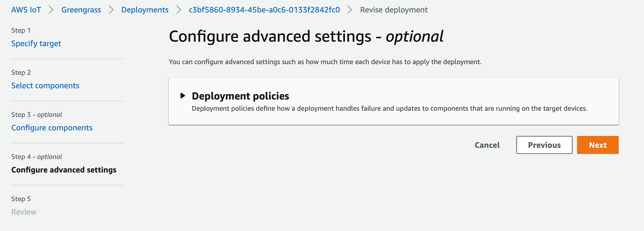Viewport: 644px width, 231px height.
Task: Click the Review step label
Action: coord(24,212)
